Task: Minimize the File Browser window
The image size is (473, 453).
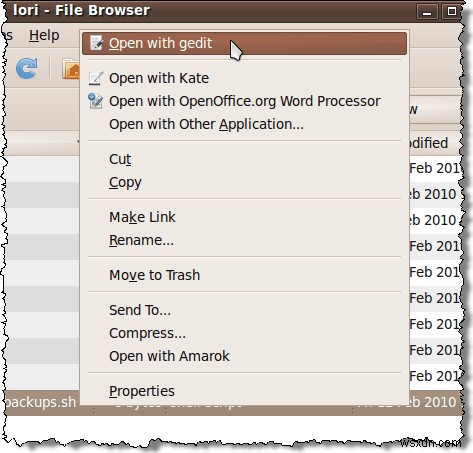Action: click(x=427, y=12)
